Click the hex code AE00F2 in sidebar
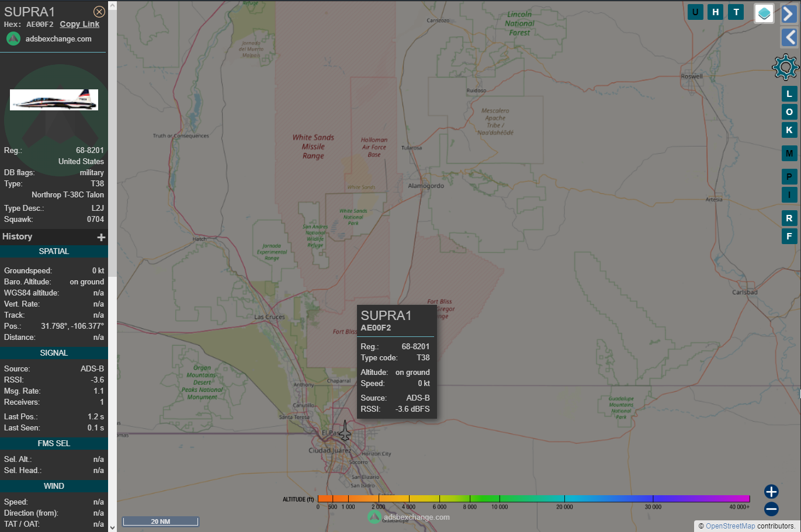 tap(40, 25)
